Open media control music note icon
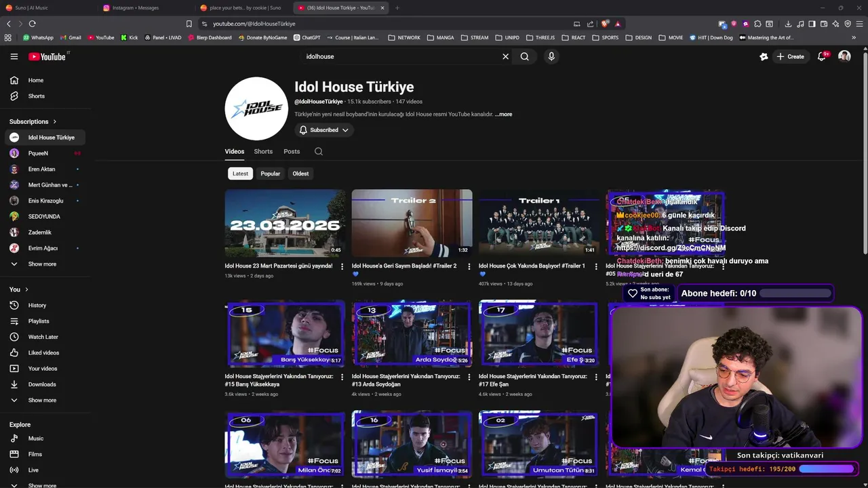 (800, 24)
